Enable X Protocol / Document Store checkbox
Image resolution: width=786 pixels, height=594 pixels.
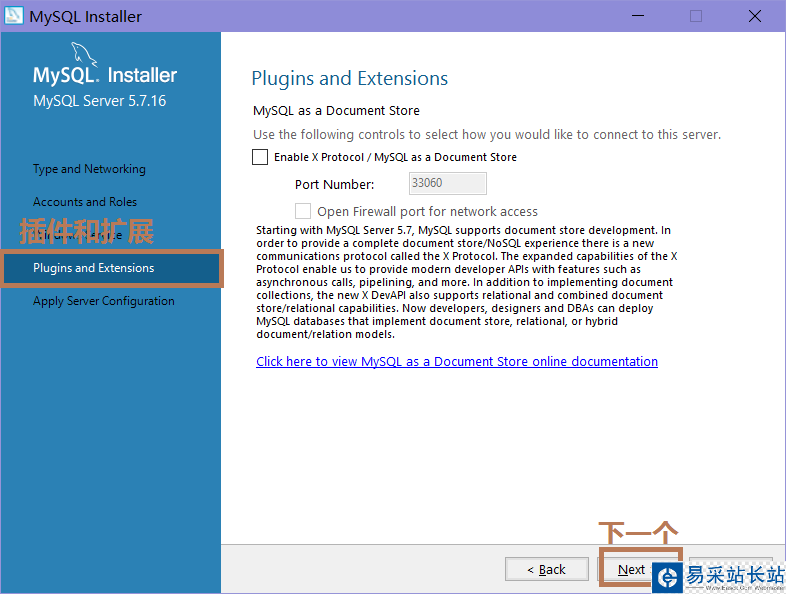click(260, 157)
